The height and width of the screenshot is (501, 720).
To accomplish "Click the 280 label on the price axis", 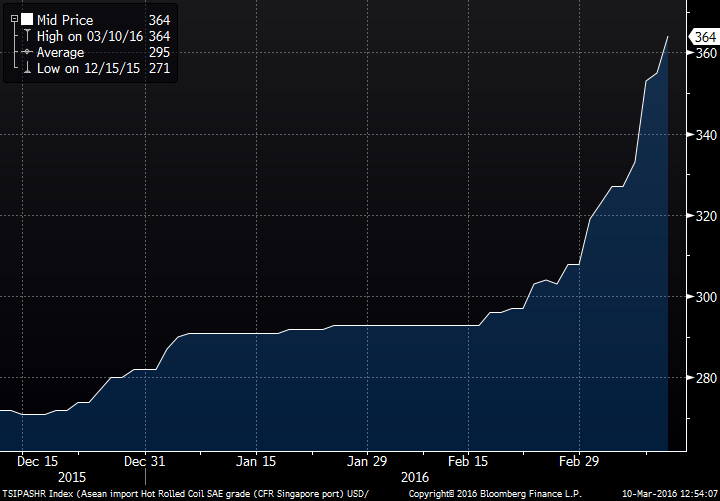I will (x=704, y=378).
